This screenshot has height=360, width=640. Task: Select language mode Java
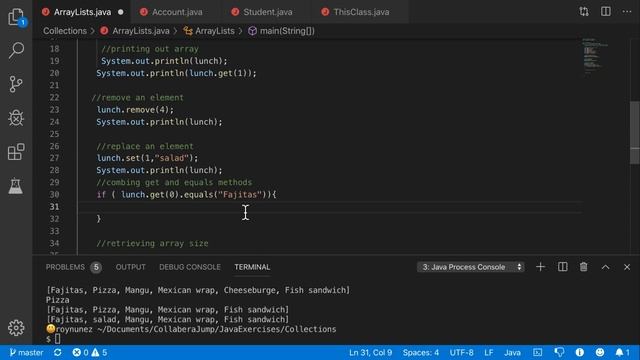512,353
